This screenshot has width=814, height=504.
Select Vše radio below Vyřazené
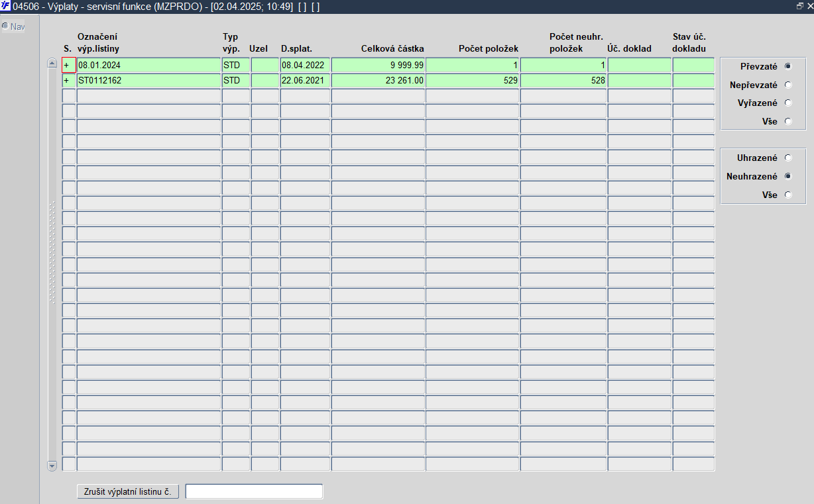[787, 121]
